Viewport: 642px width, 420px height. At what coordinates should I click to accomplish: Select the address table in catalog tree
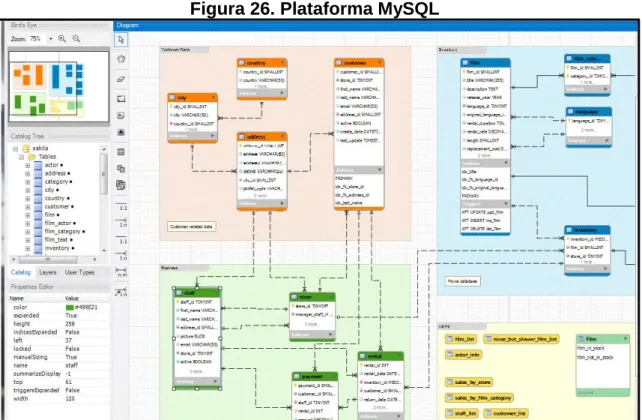[55, 173]
